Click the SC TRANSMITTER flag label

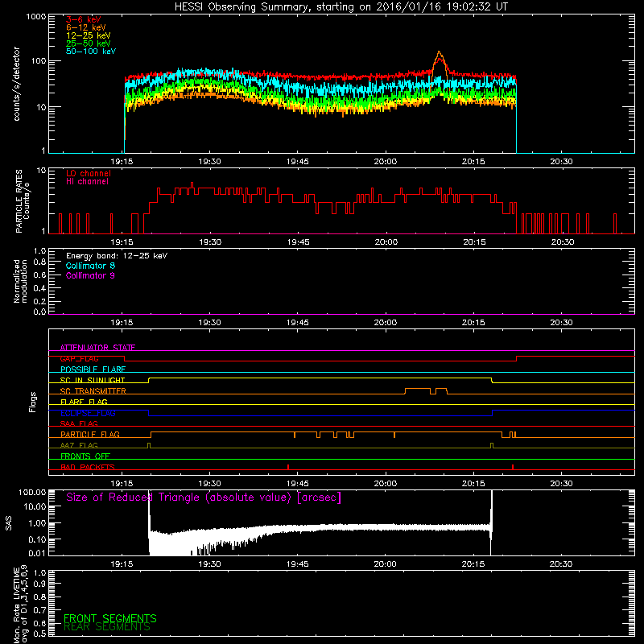pos(93,391)
